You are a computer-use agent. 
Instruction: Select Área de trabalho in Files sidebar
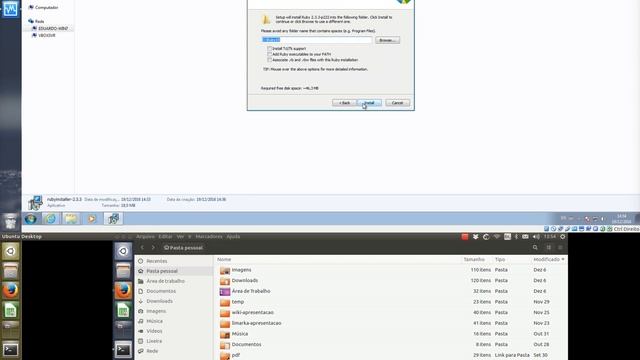(x=165, y=281)
